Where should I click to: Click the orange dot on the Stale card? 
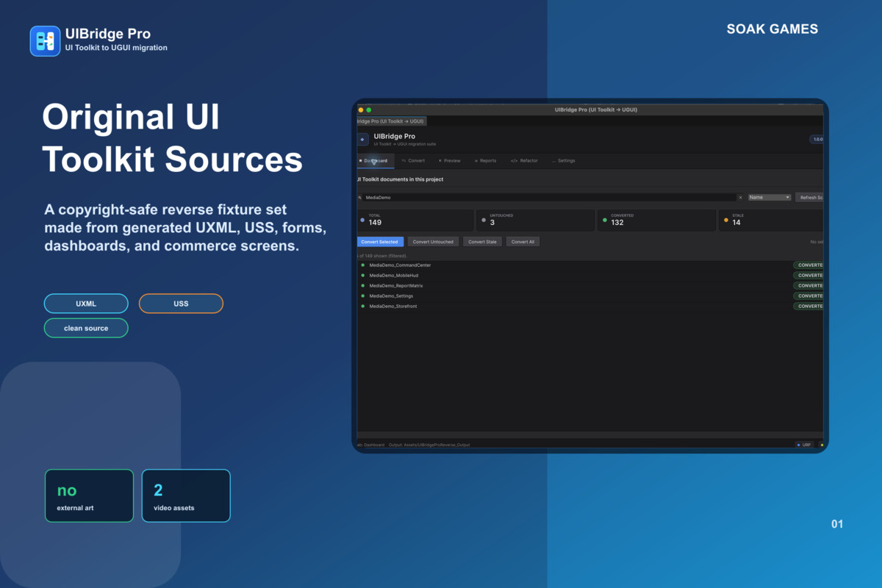(x=726, y=219)
